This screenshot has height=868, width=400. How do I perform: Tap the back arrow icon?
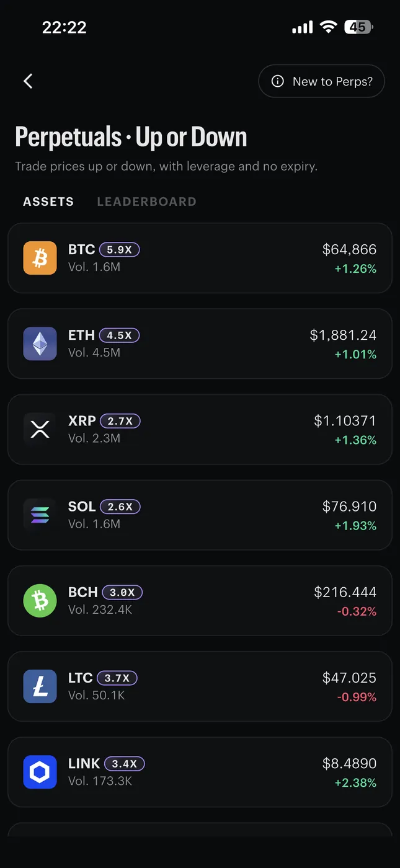click(28, 81)
